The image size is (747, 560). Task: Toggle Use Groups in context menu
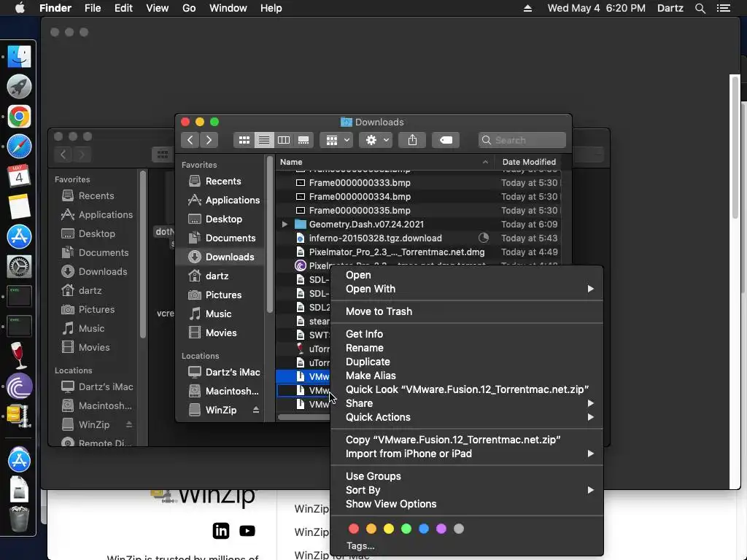tap(467, 476)
